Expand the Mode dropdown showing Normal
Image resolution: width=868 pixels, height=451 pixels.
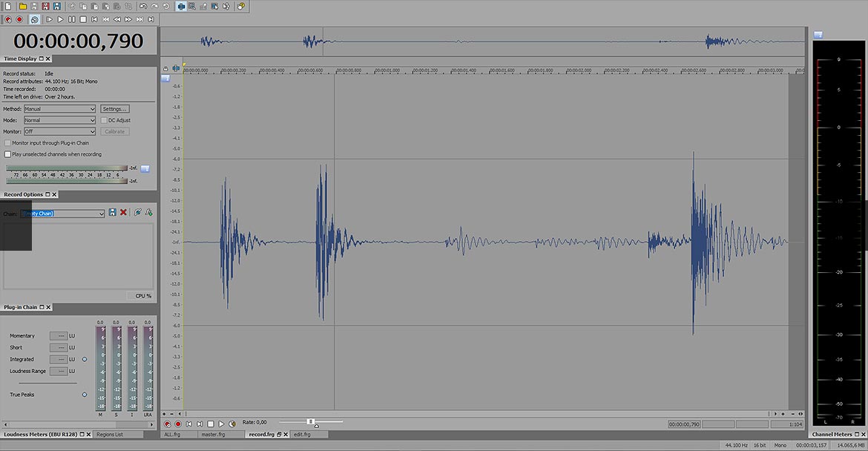[x=59, y=120]
